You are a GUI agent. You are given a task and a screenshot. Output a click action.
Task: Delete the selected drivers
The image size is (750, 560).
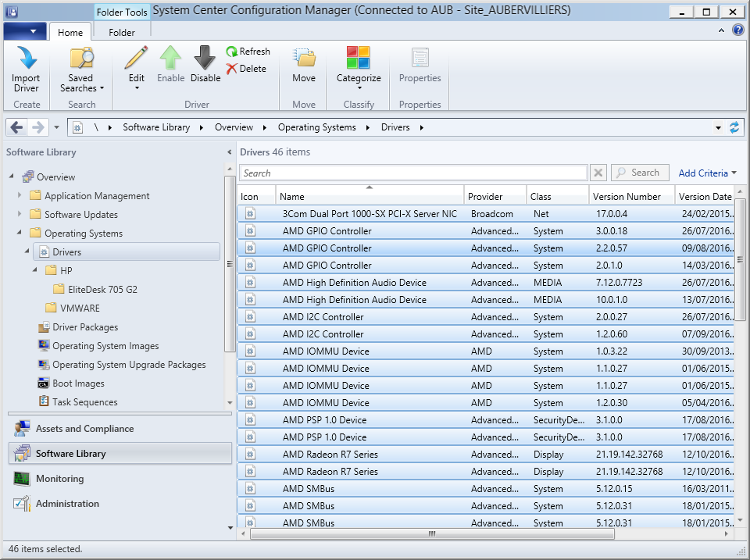pos(246,69)
